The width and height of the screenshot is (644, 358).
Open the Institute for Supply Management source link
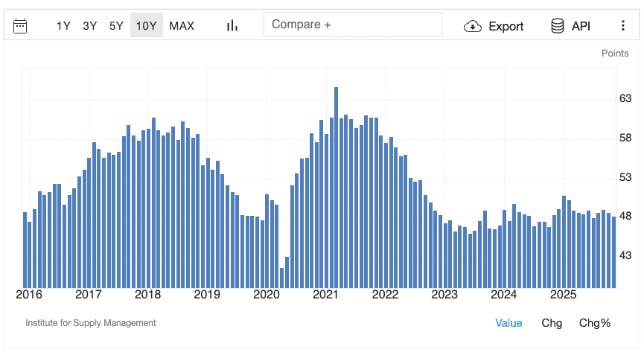(91, 323)
